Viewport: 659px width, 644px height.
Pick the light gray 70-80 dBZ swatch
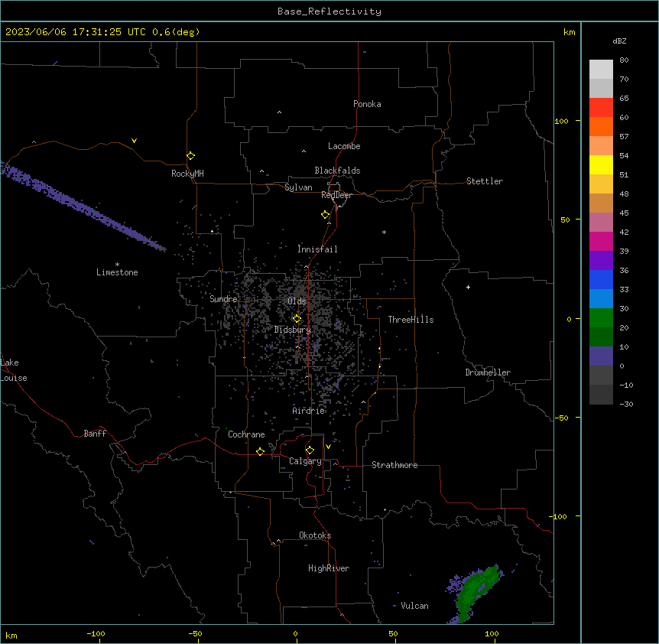601,70
